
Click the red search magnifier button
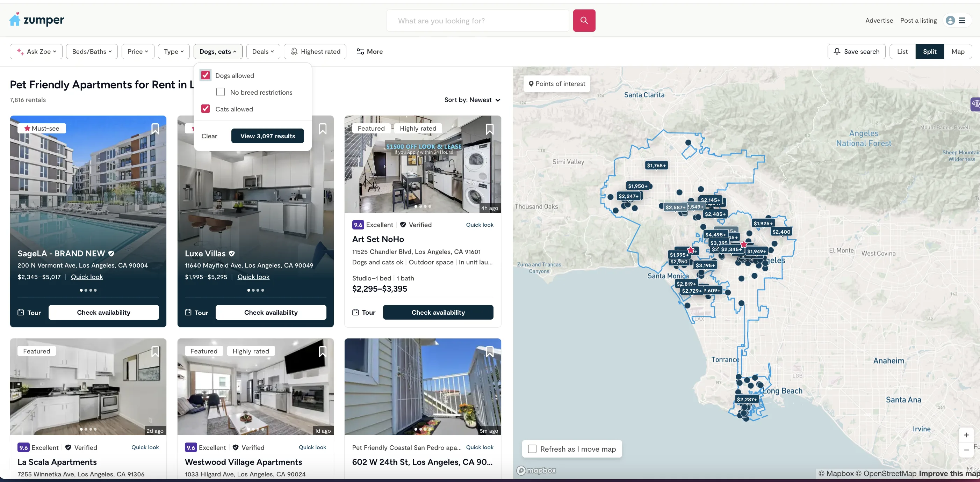pos(584,21)
